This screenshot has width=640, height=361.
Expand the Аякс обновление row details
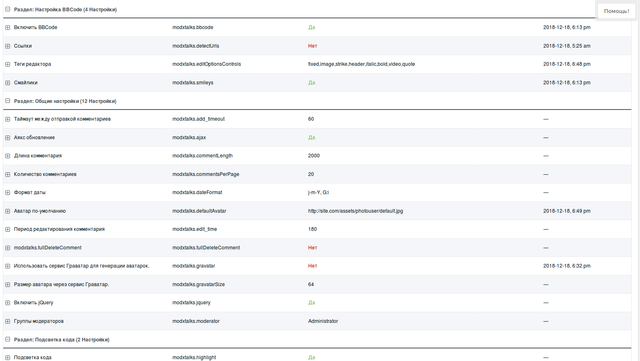7,138
